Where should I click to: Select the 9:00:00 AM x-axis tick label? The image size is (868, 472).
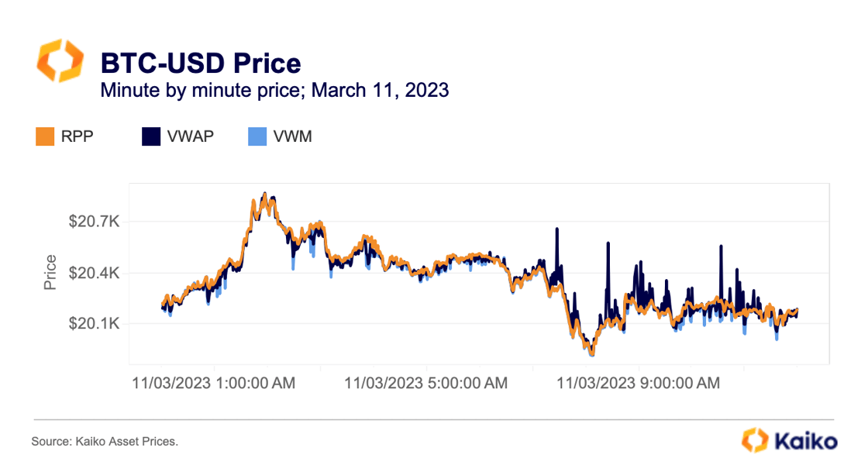point(638,383)
